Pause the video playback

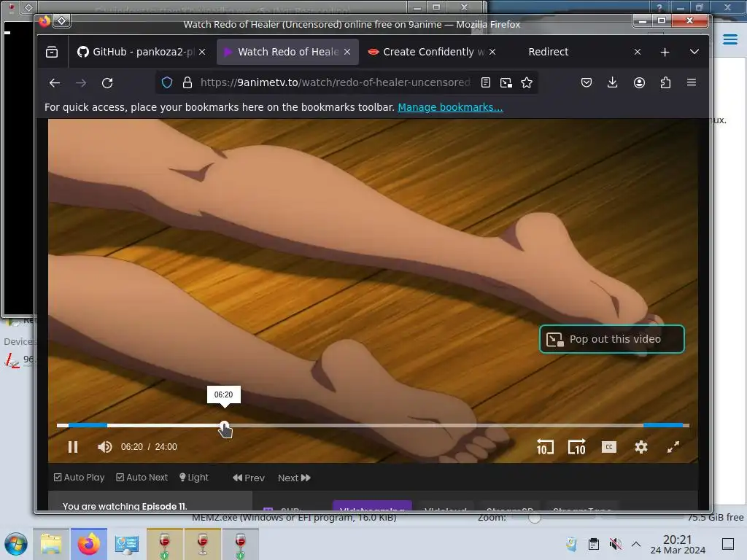click(73, 447)
